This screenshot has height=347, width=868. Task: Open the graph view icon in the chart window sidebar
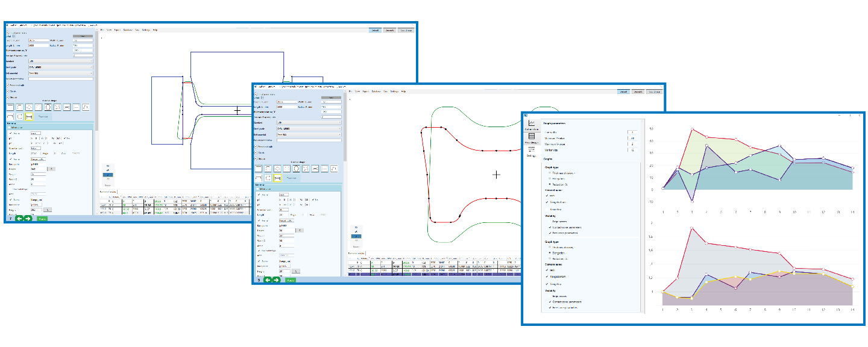click(532, 123)
